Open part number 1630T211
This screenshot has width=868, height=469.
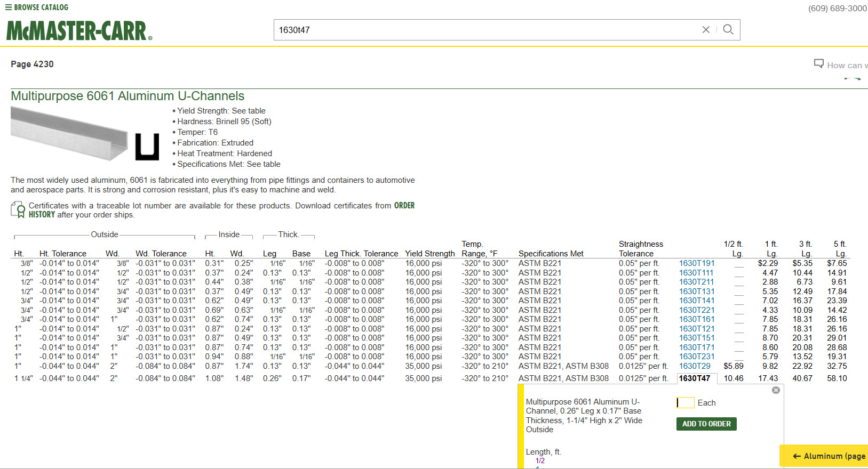[696, 282]
